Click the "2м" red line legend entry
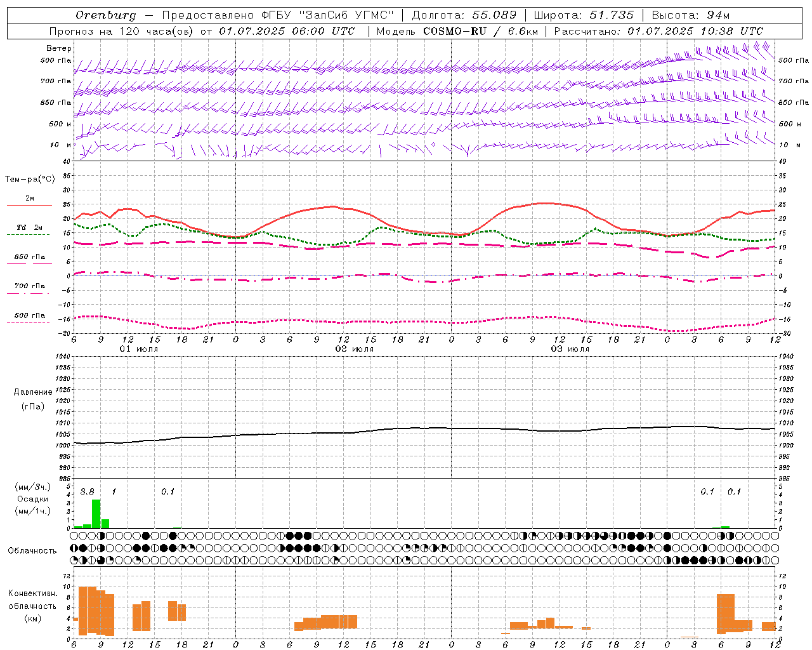Image resolution: width=812 pixels, height=650 pixels. click(x=30, y=199)
